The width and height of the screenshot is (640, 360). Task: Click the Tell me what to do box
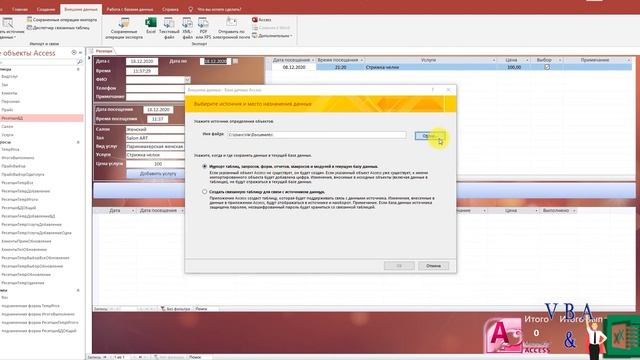tap(219, 9)
